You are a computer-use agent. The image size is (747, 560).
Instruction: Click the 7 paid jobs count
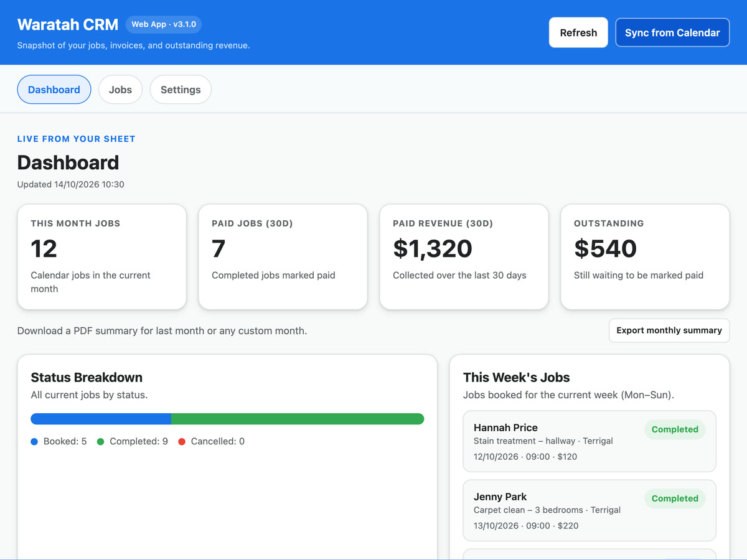(218, 249)
